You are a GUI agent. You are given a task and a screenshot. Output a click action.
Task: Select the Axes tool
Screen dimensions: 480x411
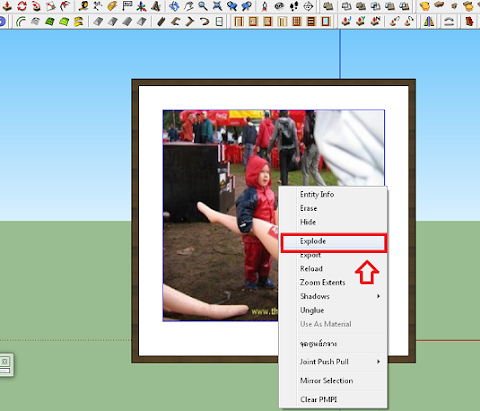(142, 6)
